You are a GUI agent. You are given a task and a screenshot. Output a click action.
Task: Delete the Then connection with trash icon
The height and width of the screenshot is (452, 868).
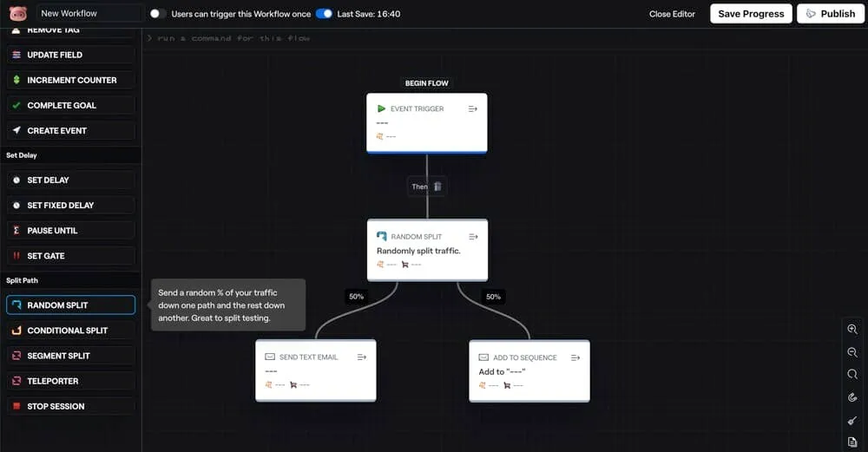(x=437, y=187)
